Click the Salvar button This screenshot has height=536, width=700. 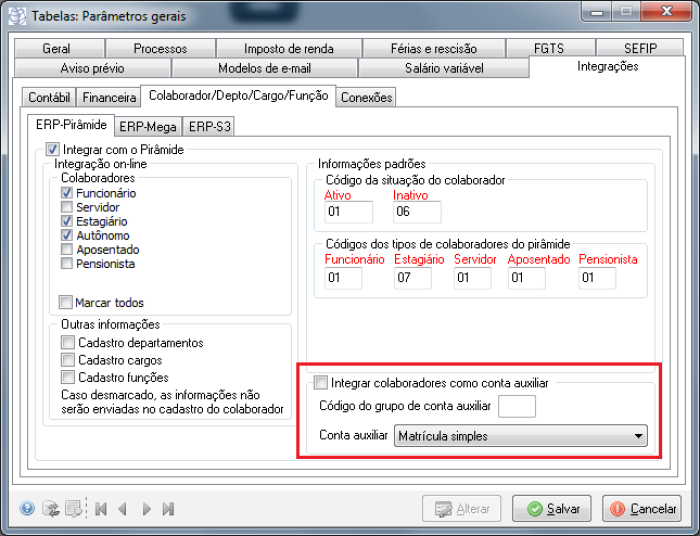point(551,509)
